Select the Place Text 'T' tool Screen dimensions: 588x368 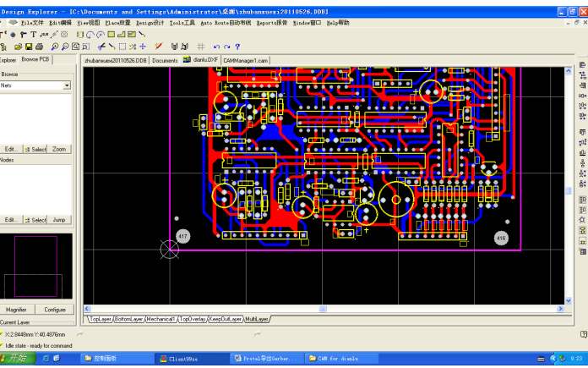[33, 35]
